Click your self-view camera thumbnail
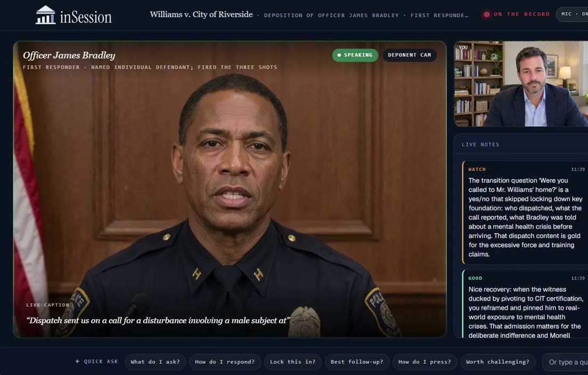Image resolution: width=588 pixels, height=375 pixels. (x=521, y=84)
